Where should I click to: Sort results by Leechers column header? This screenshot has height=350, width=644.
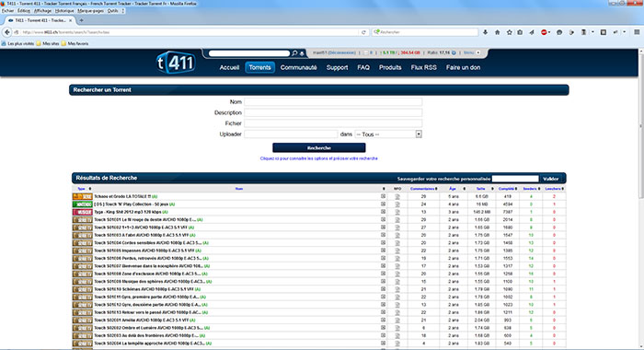click(x=554, y=189)
